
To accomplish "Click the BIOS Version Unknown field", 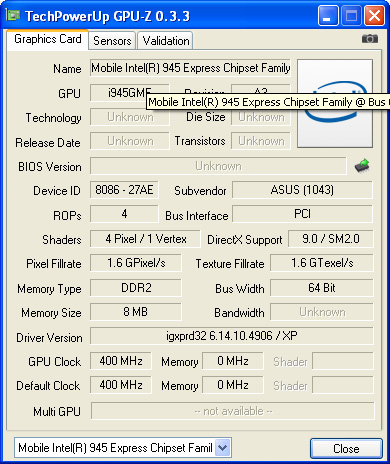I will tap(218, 166).
